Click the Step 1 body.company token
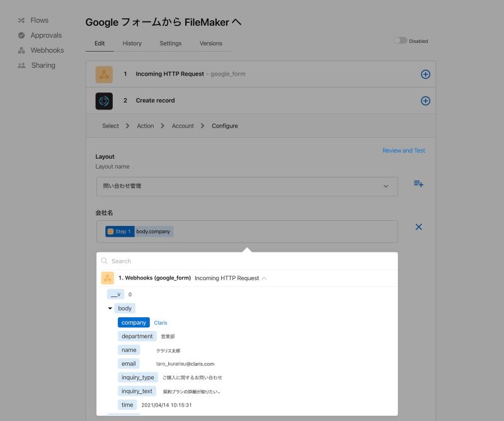The width and height of the screenshot is (504, 421). tap(139, 232)
